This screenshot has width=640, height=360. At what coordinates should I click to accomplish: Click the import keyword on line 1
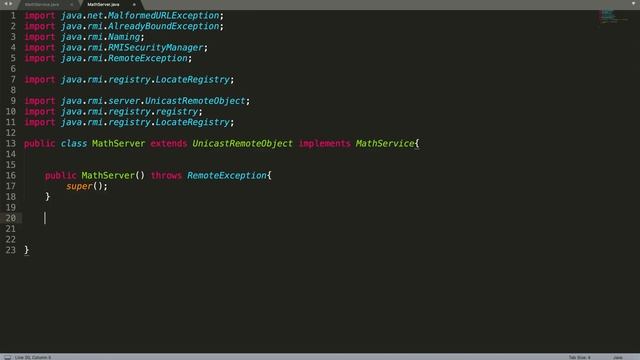coord(40,16)
